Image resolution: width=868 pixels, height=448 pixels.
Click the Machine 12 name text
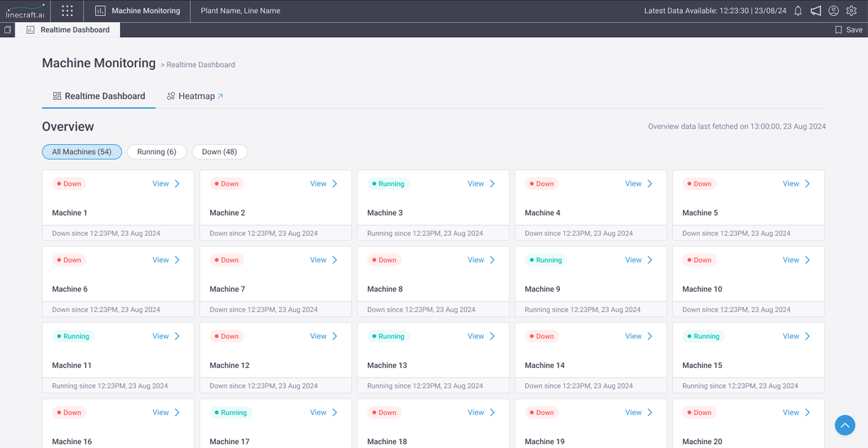229,365
